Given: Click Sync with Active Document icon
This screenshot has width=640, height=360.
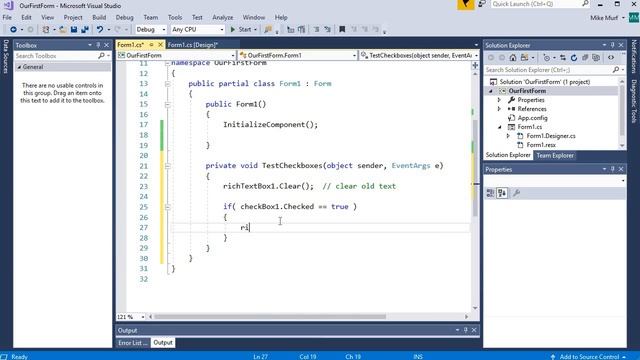Looking at the screenshot, I should 563,58.
